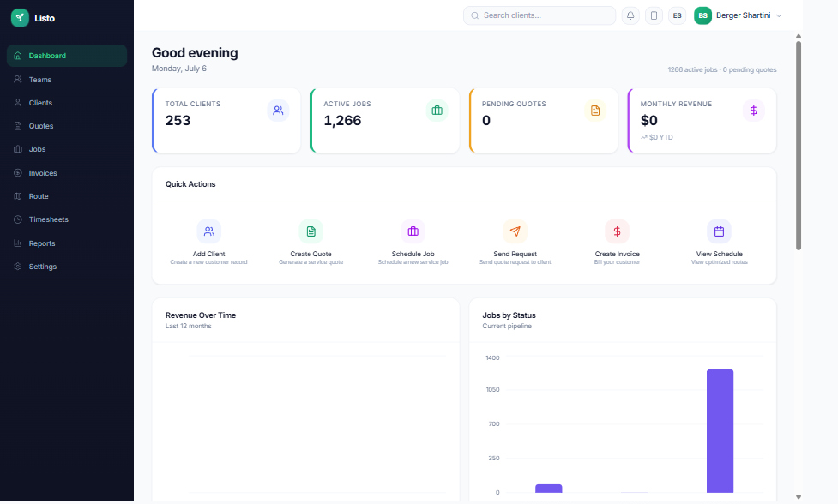Screen dimensions: 838x504
Task: Open Jobs in the sidebar
Action: pos(67,149)
